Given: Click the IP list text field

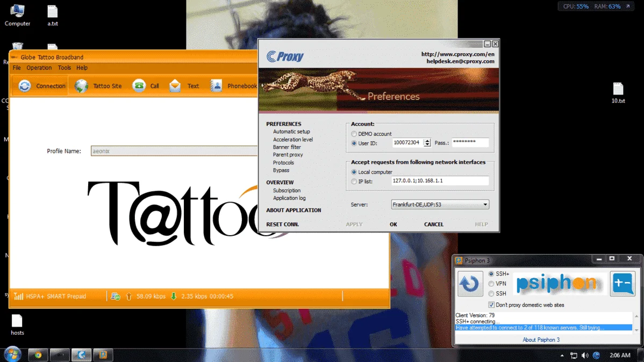Looking at the screenshot, I should pyautogui.click(x=440, y=181).
